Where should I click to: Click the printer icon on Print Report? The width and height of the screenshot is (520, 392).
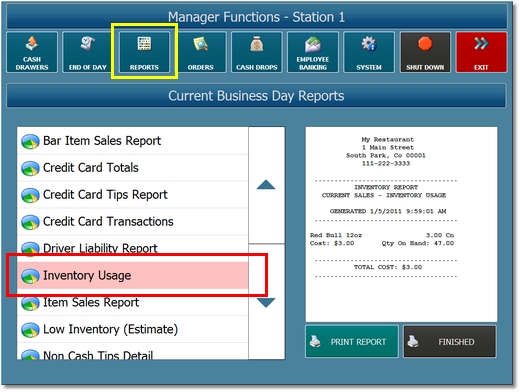[x=315, y=342]
